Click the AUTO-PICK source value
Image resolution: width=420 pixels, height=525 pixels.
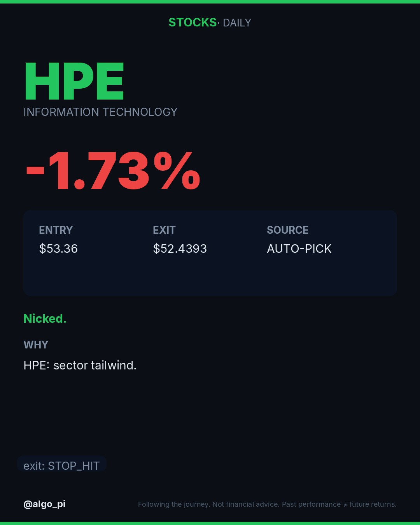click(x=299, y=248)
